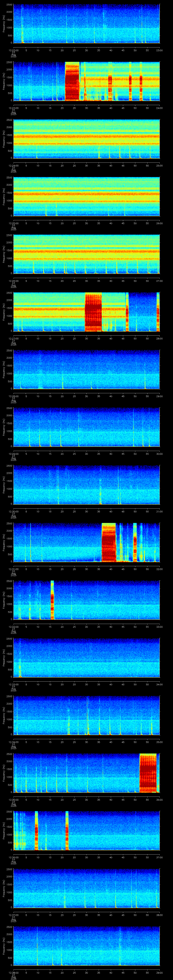Viewport: 173px width, 980px height.
Task: Click the '12:34:00' time label
Action: pos(13,742)
